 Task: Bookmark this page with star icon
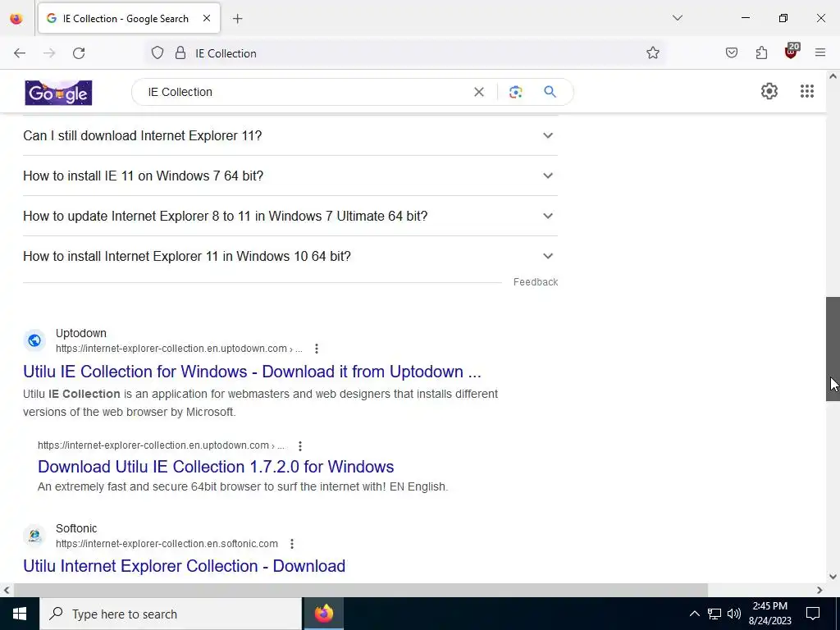pyautogui.click(x=652, y=53)
